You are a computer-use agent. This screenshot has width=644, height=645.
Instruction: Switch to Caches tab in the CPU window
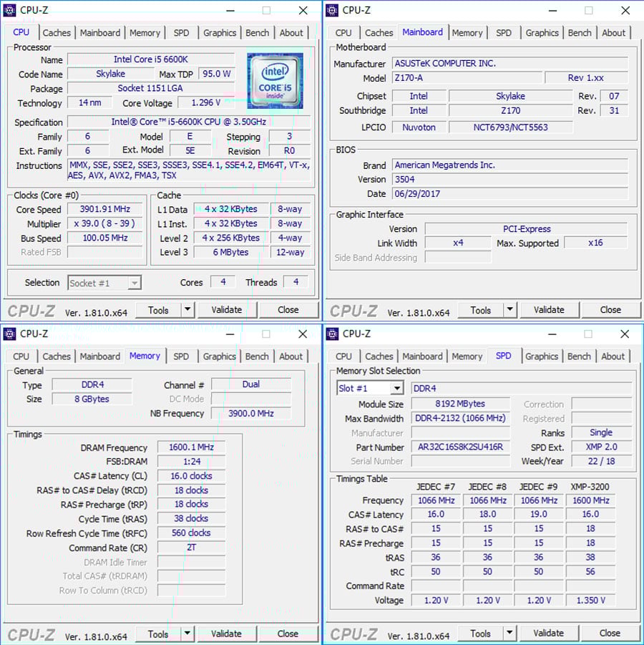tap(57, 33)
